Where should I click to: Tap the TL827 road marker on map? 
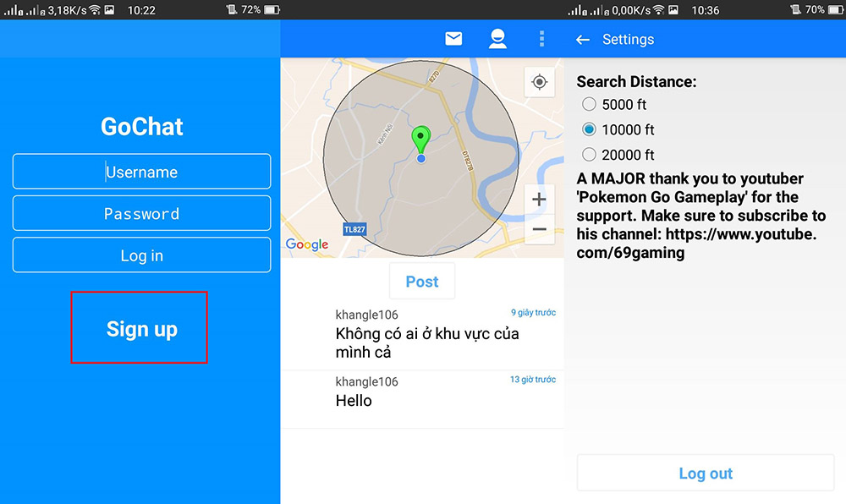pos(354,230)
